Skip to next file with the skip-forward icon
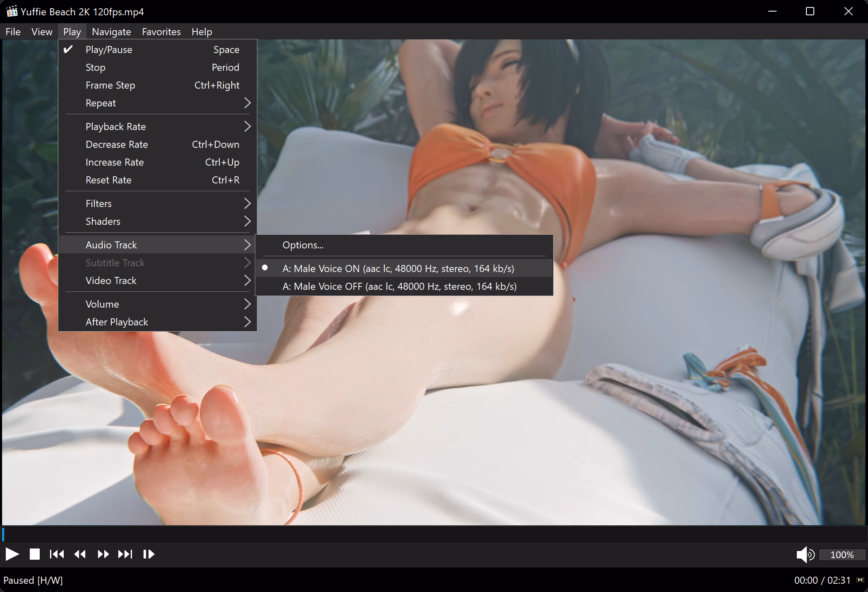This screenshot has height=592, width=868. (x=125, y=554)
